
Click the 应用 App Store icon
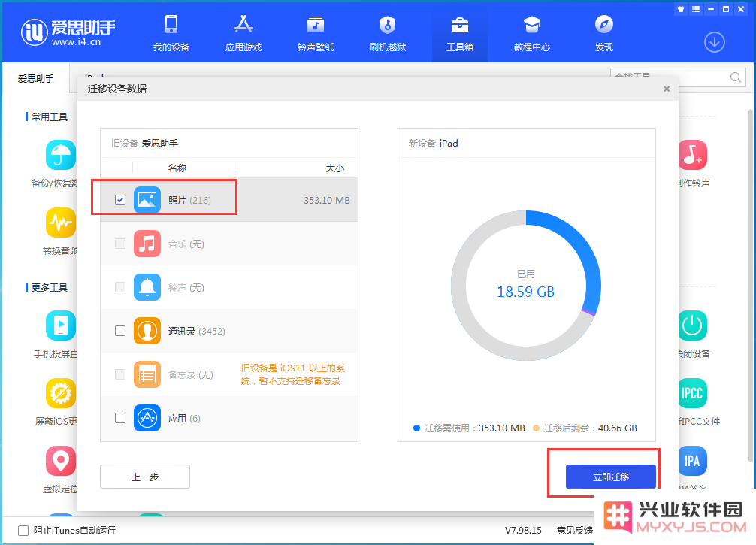[147, 418]
